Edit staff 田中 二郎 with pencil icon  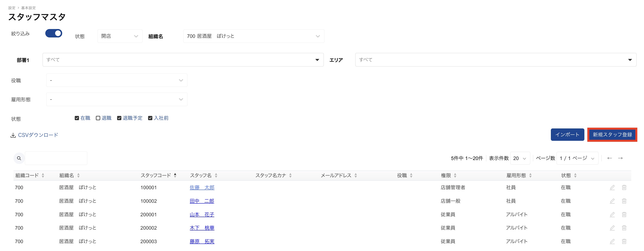click(612, 201)
